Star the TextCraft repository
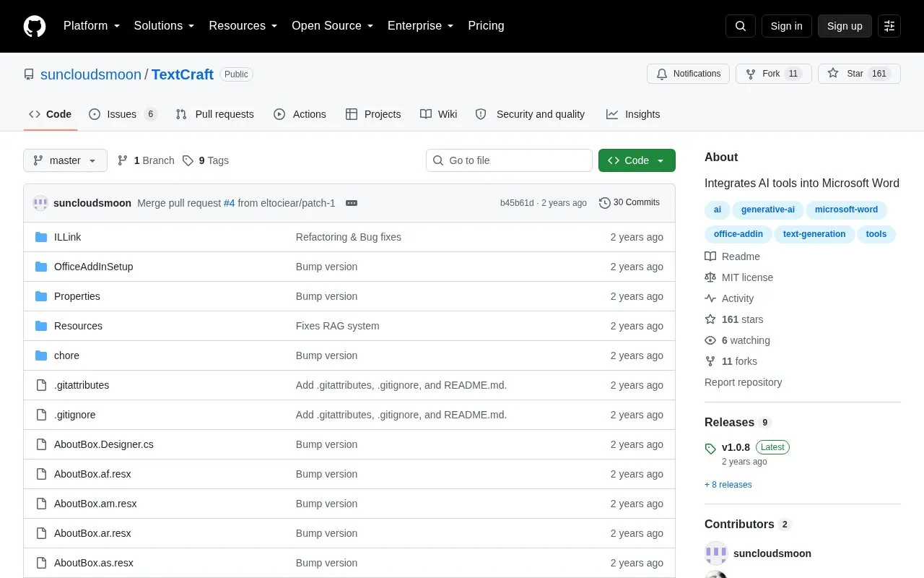 pos(859,74)
